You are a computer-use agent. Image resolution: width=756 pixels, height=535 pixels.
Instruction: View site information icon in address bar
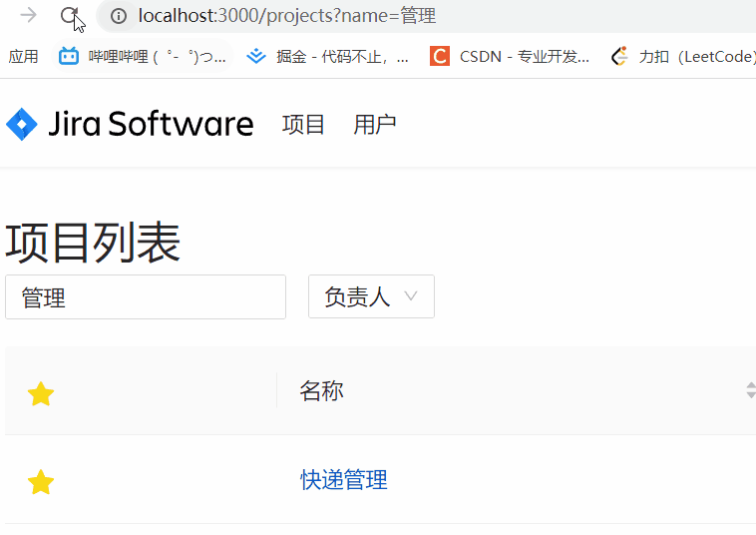point(118,16)
